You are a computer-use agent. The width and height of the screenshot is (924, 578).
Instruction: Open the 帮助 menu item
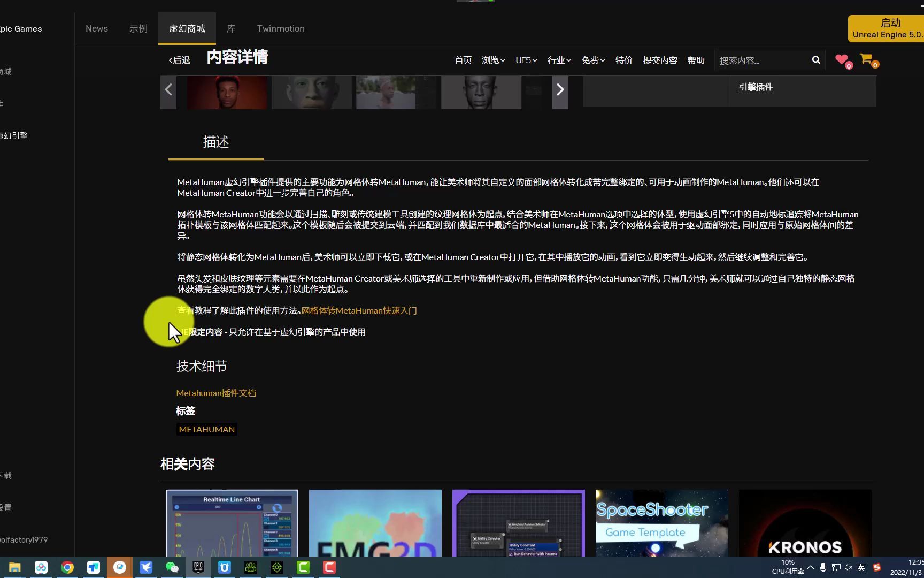(x=696, y=60)
